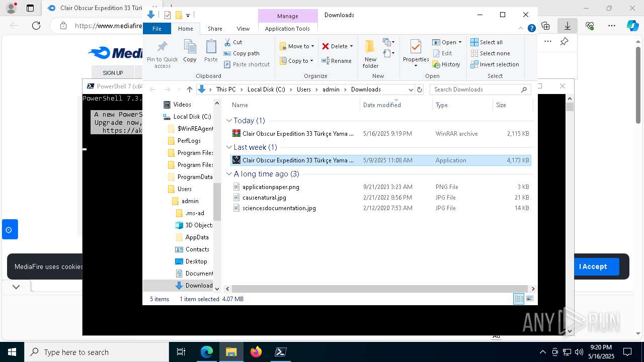
Task: Open the File menu tab
Action: (157, 29)
